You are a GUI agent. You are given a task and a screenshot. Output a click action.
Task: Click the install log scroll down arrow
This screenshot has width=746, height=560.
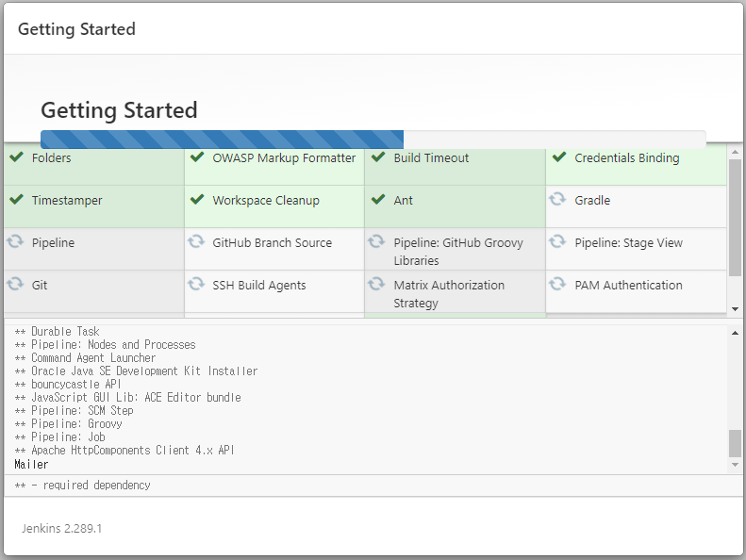(735, 465)
